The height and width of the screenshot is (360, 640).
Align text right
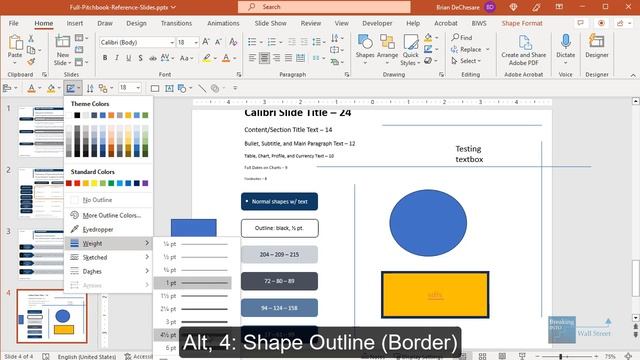tap(276, 58)
